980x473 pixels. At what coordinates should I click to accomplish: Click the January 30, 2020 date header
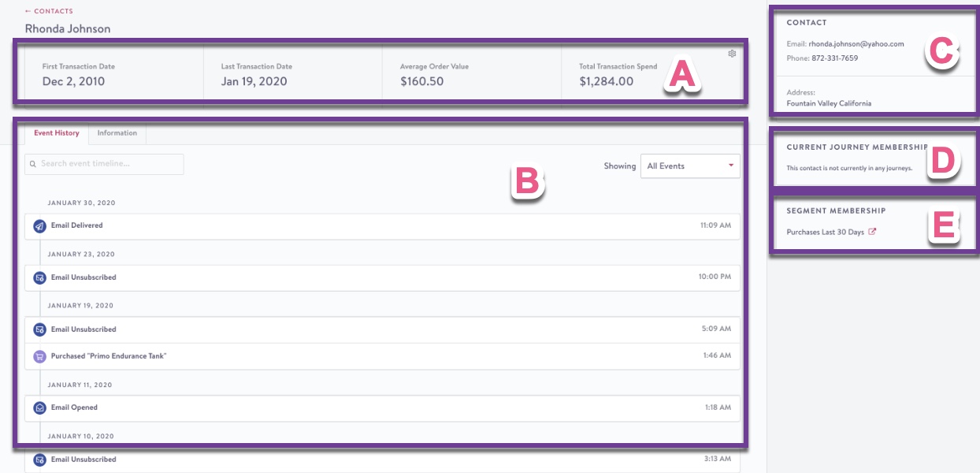81,203
